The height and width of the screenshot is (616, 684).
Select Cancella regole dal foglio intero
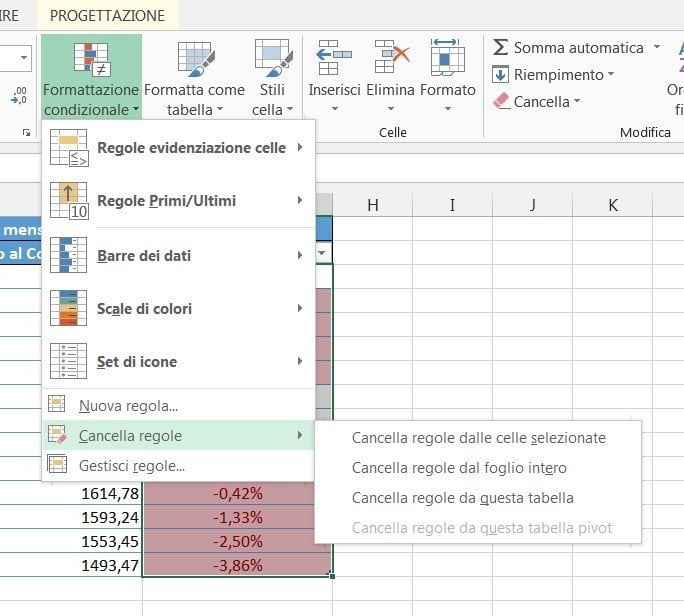(459, 468)
